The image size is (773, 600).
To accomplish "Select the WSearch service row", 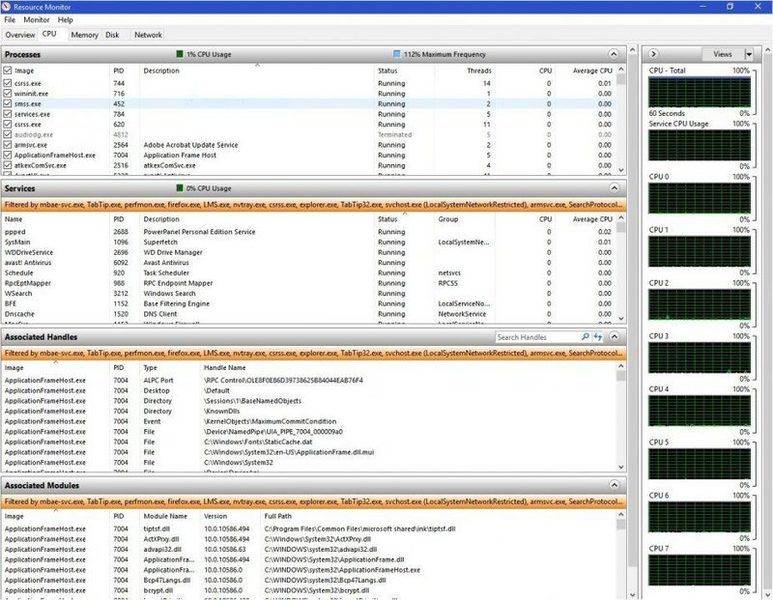I will [x=309, y=293].
